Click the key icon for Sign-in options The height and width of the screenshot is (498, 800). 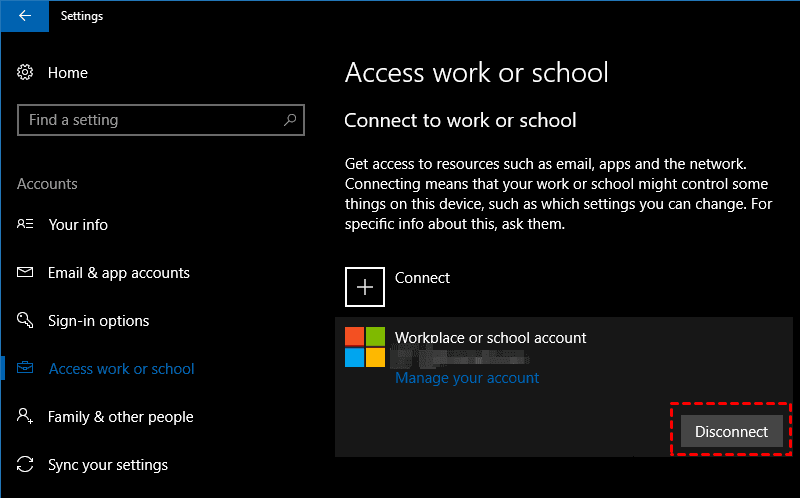pos(26,321)
